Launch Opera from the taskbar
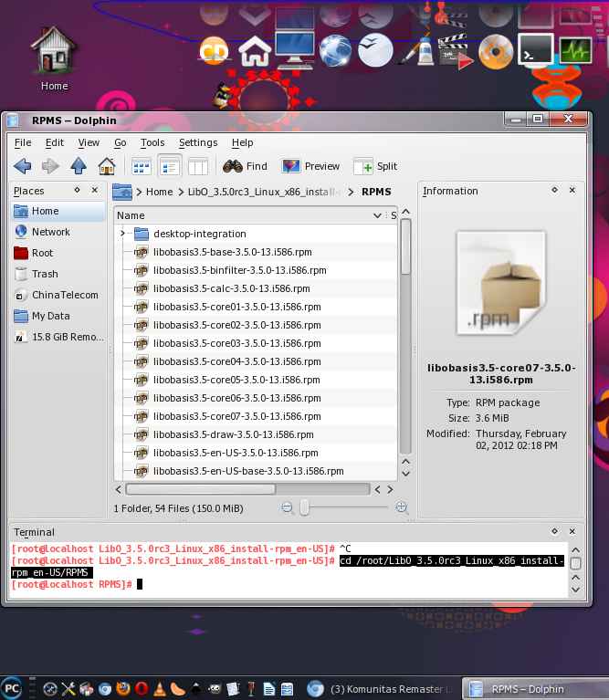This screenshot has height=700, width=609. [x=142, y=689]
